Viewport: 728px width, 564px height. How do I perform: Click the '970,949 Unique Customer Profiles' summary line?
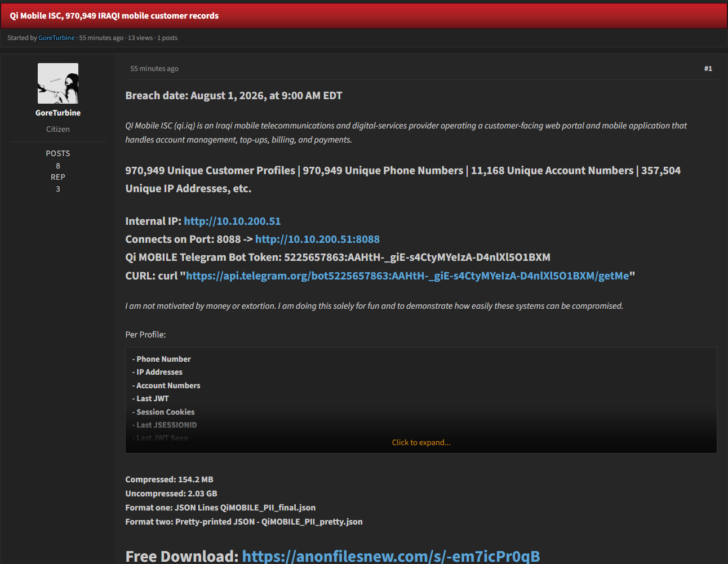pos(403,179)
